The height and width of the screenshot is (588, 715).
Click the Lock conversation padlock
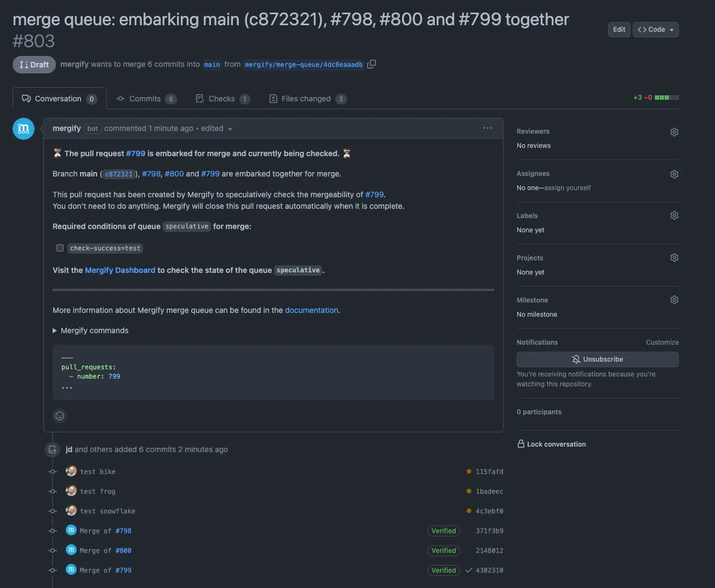520,444
